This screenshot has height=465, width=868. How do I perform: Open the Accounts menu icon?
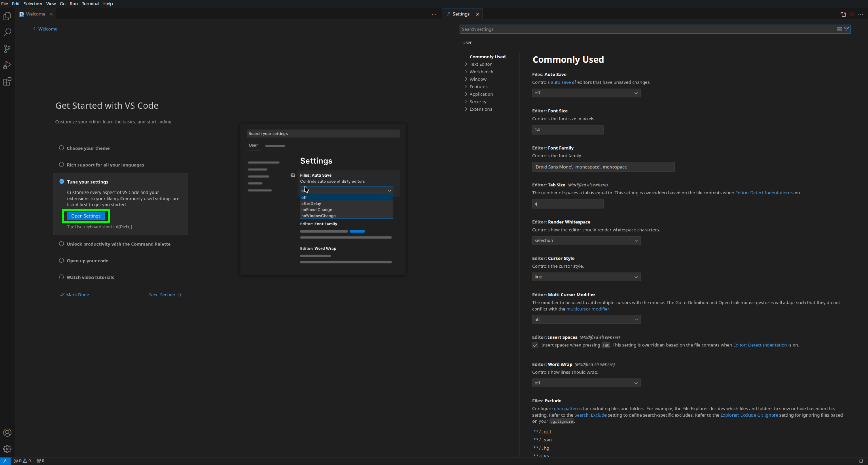pyautogui.click(x=7, y=433)
